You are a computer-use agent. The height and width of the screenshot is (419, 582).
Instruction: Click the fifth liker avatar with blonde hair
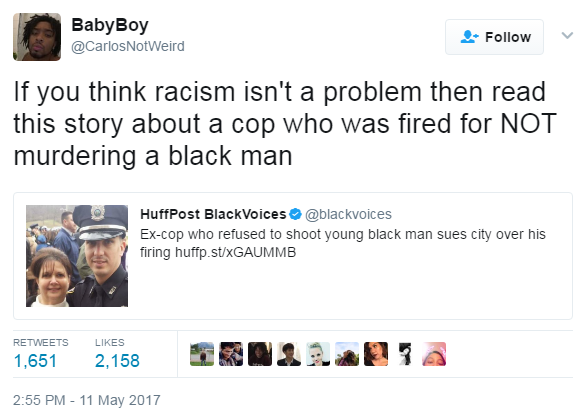318,354
